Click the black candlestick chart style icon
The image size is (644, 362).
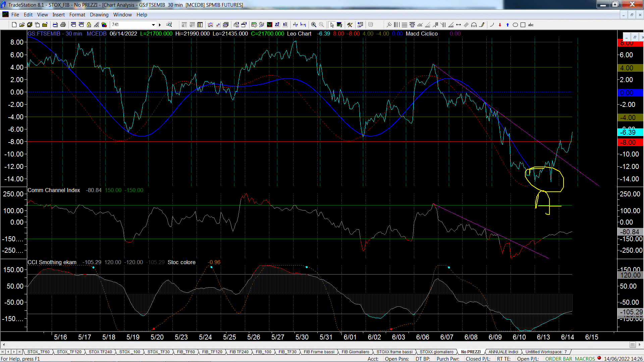(x=269, y=25)
